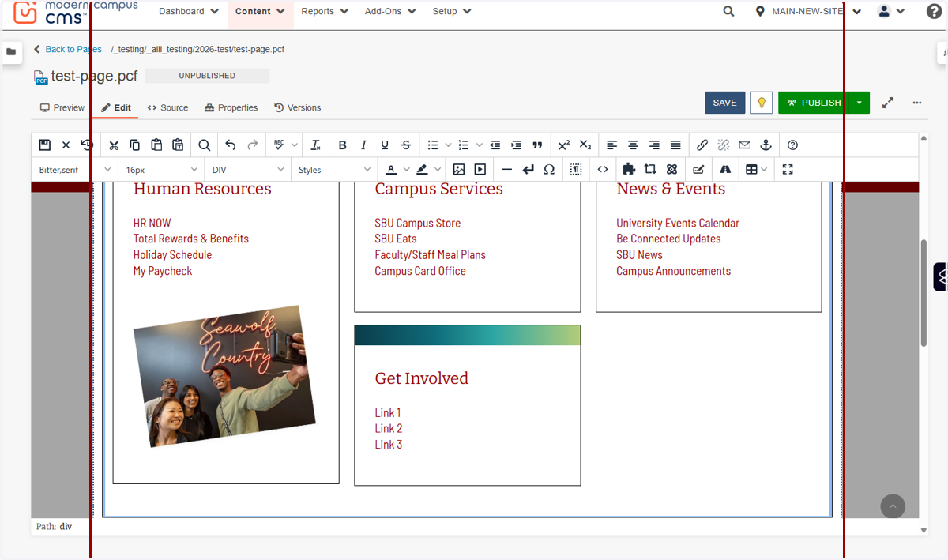The width and height of the screenshot is (948, 560).
Task: Insert media video icon
Action: 480,169
